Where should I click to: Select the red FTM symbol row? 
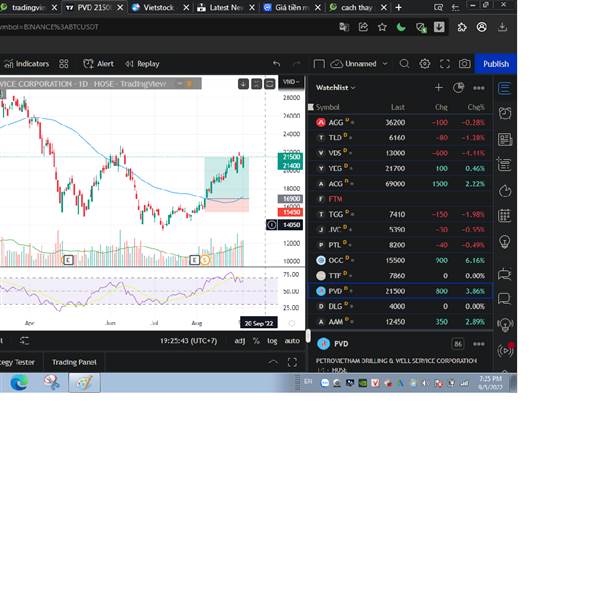(400, 199)
